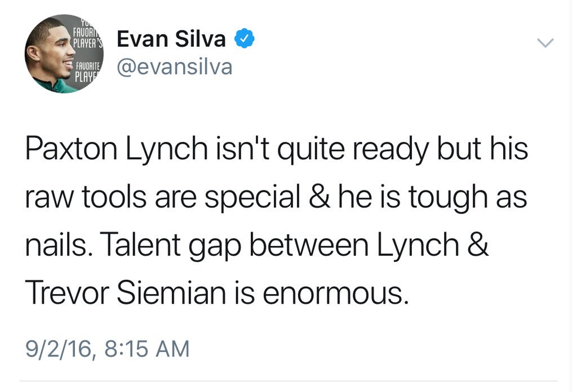Click the date 9/2/16 in the timestamp
This screenshot has height=392, width=577.
59,348
